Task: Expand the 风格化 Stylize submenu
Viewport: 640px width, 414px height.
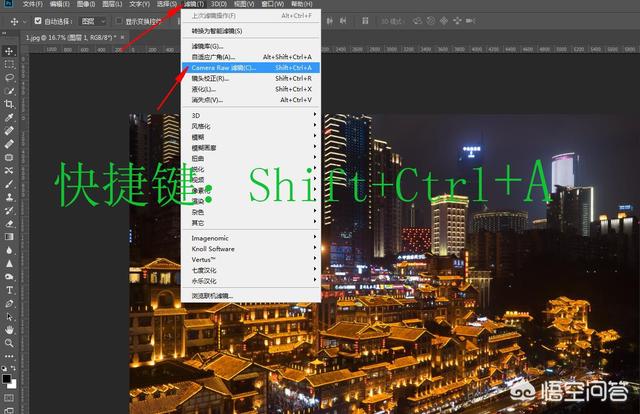Action: 251,126
